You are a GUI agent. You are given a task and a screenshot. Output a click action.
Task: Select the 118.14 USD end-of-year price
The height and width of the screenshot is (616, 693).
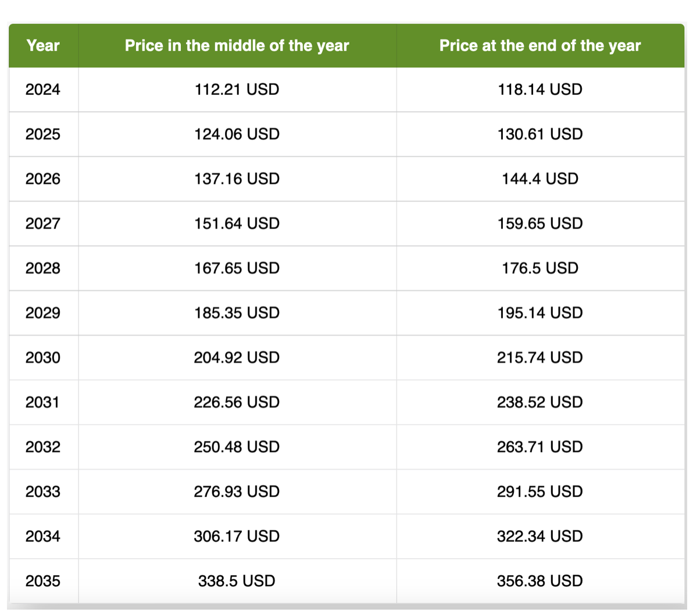540,89
